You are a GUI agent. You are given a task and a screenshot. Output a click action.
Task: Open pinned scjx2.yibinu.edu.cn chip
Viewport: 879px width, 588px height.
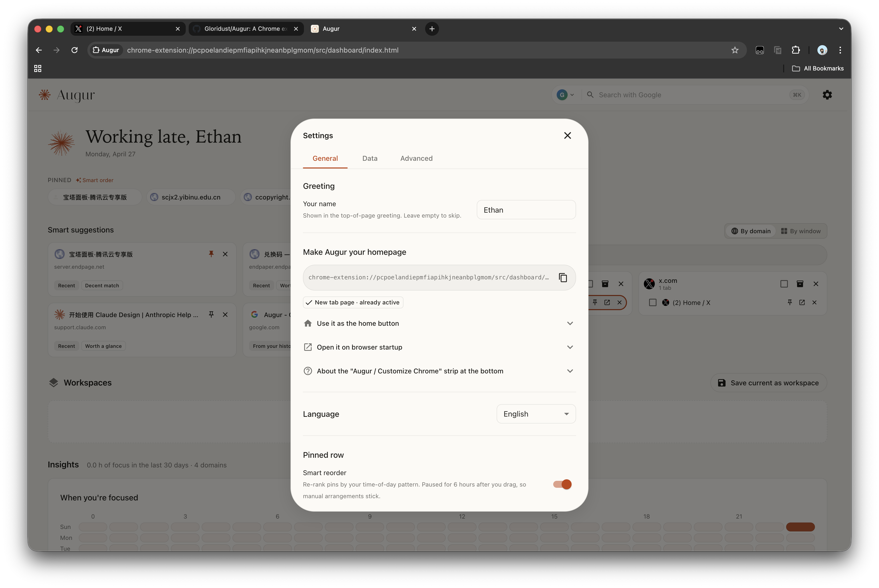click(191, 197)
